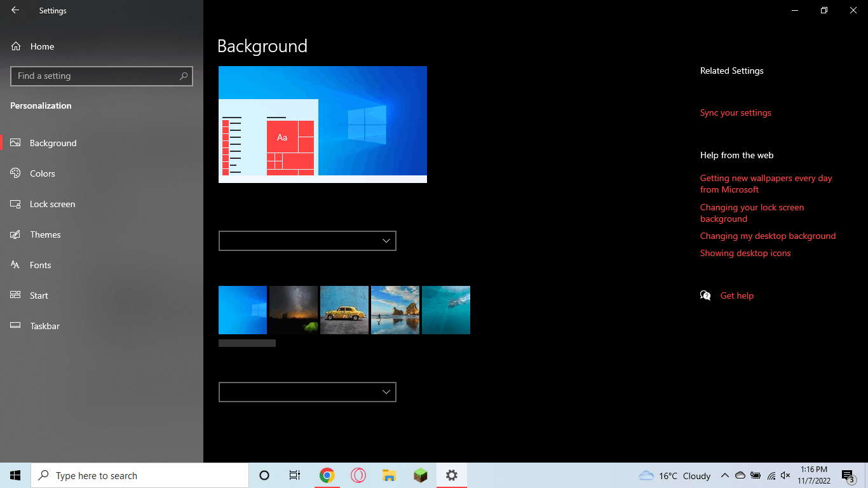Open the Sync your settings link
The width and height of the screenshot is (868, 488).
736,112
